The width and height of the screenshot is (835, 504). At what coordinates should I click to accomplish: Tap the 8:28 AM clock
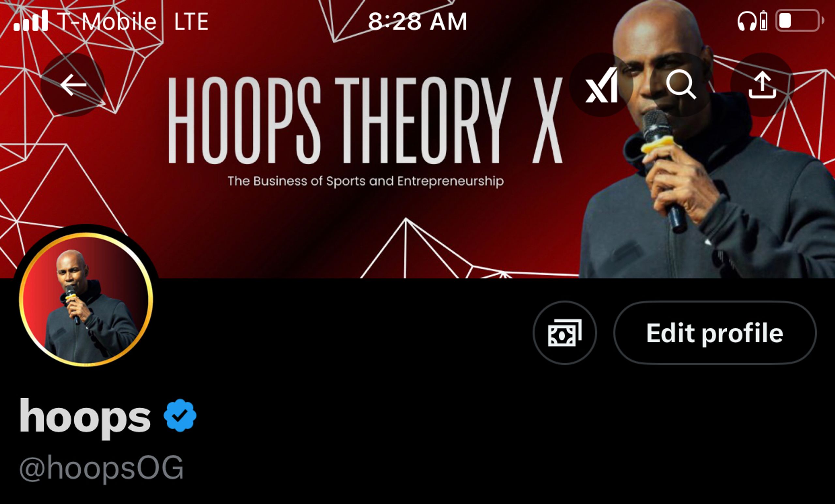(x=417, y=21)
